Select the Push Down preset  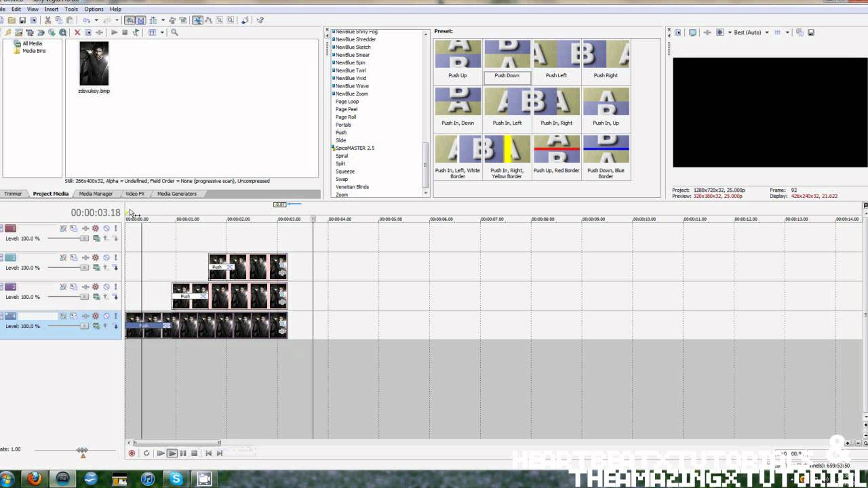pyautogui.click(x=507, y=61)
